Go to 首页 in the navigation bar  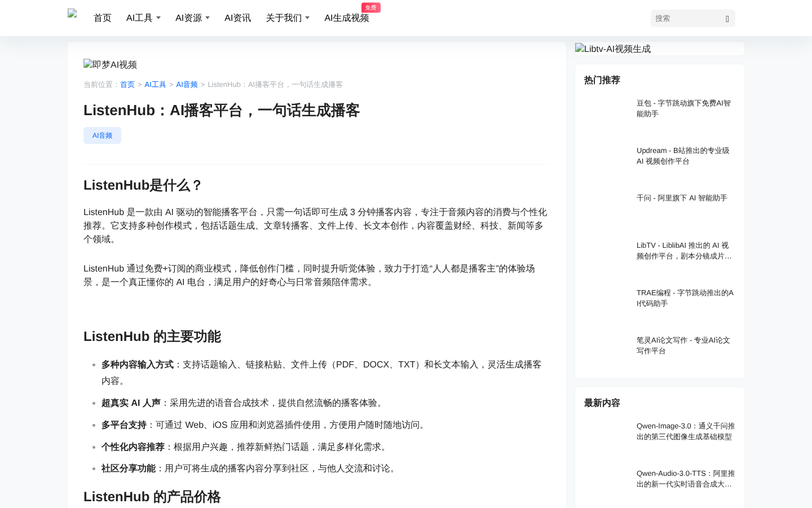103,18
